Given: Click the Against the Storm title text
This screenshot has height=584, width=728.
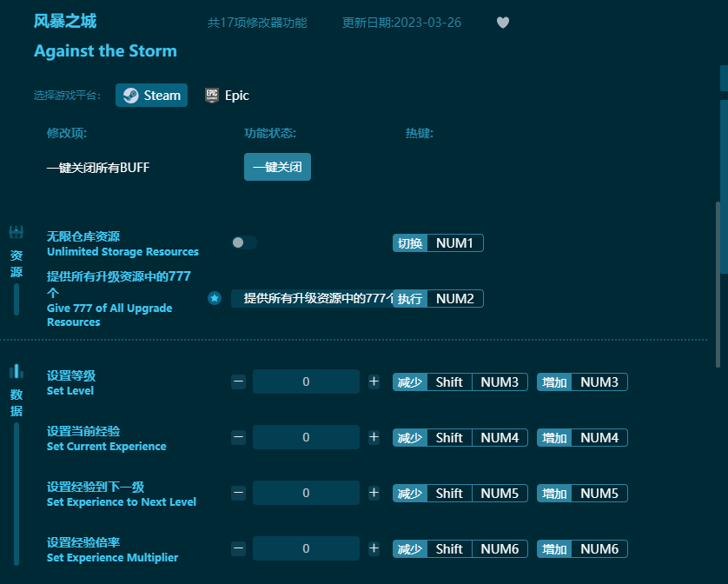Looking at the screenshot, I should [105, 50].
